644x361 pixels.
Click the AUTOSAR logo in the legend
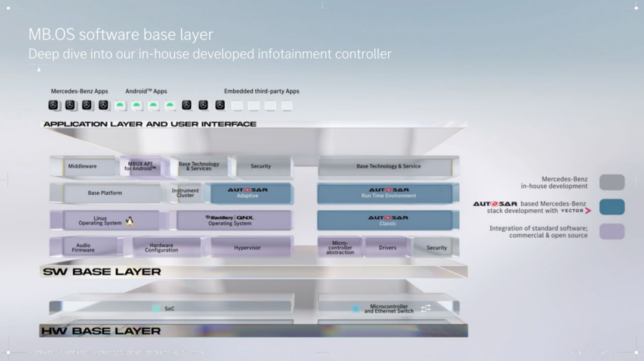coord(495,204)
